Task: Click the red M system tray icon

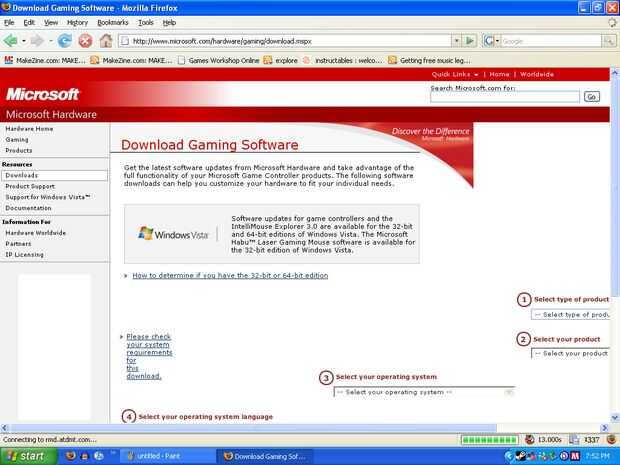Action: pyautogui.click(x=575, y=456)
